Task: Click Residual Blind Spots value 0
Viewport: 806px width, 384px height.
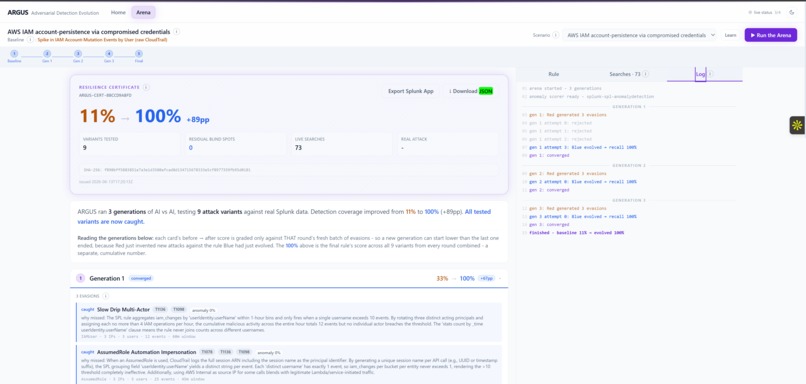Action: pyautogui.click(x=190, y=148)
